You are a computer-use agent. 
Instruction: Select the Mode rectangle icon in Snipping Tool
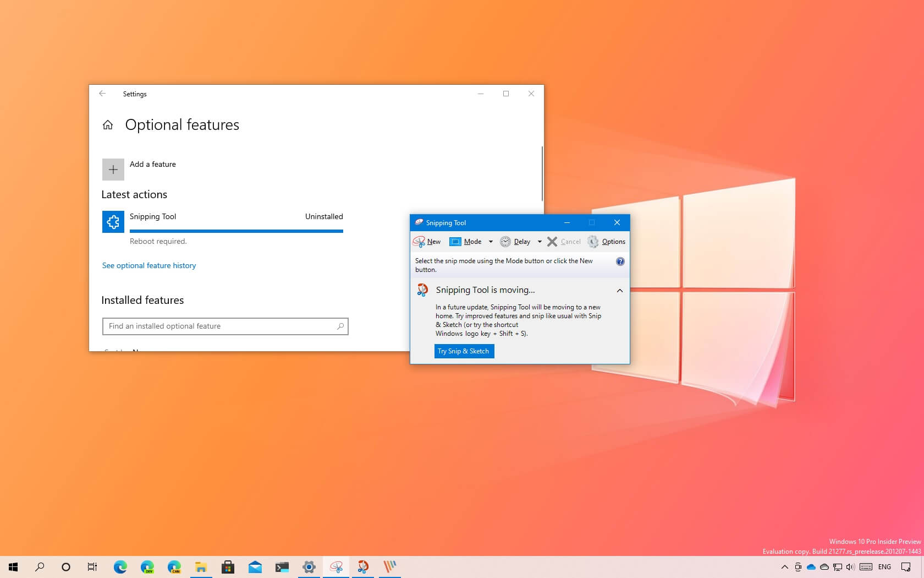pyautogui.click(x=455, y=241)
